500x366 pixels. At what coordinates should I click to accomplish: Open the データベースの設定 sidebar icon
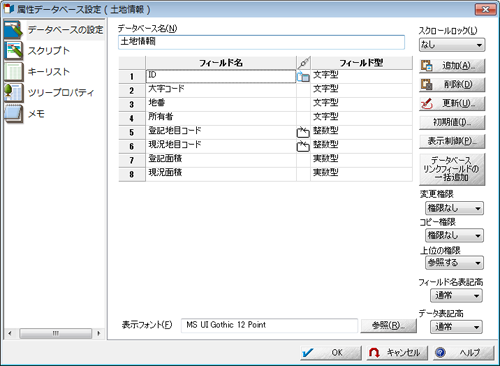pos(13,30)
